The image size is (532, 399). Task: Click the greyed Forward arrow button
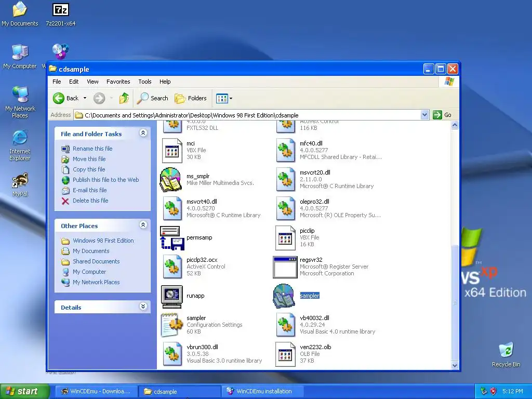coord(99,98)
